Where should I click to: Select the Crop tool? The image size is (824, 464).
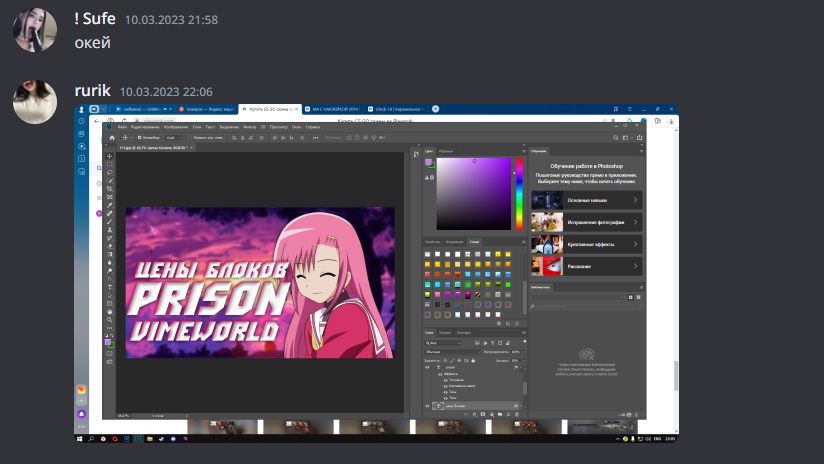pos(109,189)
